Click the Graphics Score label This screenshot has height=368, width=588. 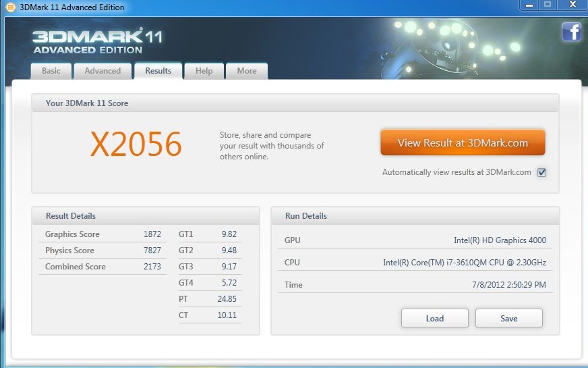coord(72,234)
